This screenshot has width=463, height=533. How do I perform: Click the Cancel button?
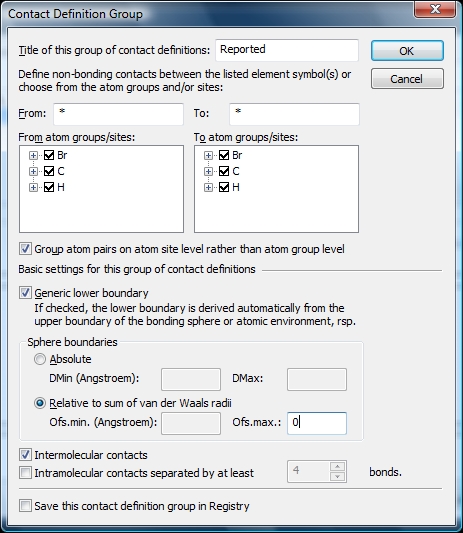click(x=407, y=79)
